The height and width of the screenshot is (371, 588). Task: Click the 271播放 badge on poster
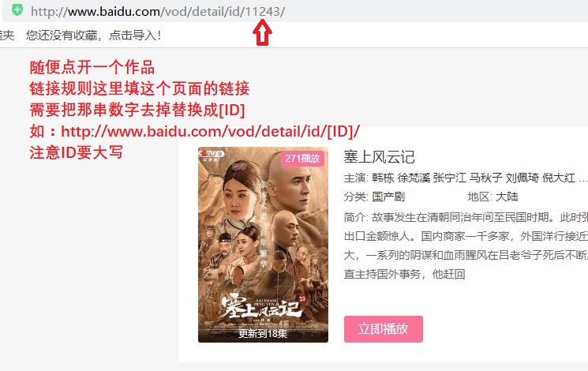[302, 159]
